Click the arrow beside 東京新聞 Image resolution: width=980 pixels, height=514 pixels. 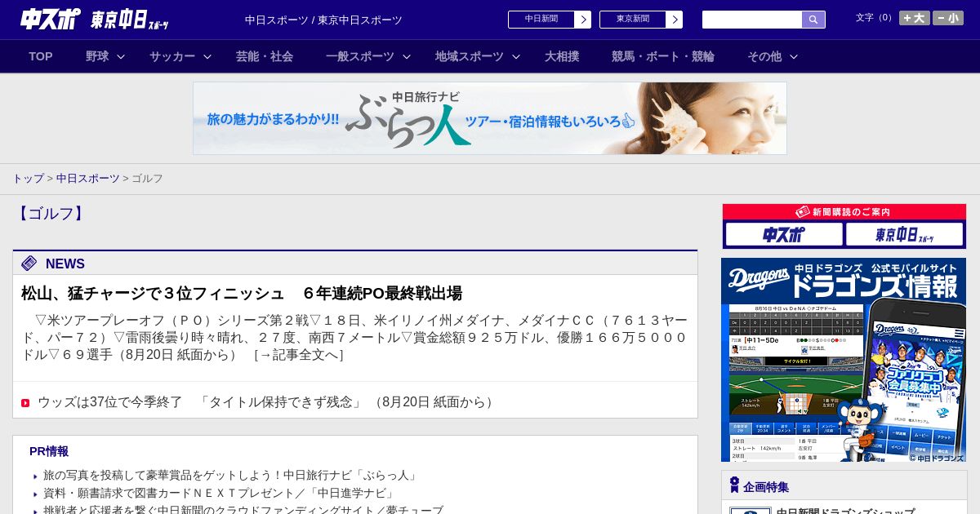pos(675,20)
